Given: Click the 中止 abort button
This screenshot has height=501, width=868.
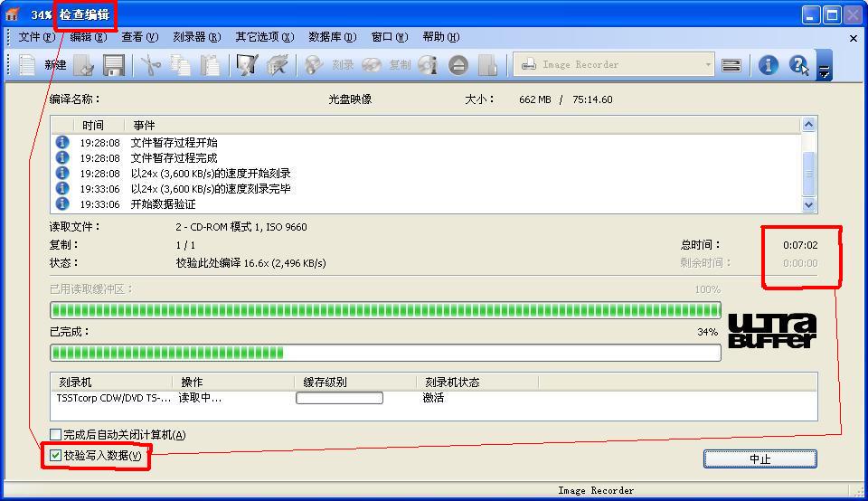Looking at the screenshot, I should click(x=760, y=458).
